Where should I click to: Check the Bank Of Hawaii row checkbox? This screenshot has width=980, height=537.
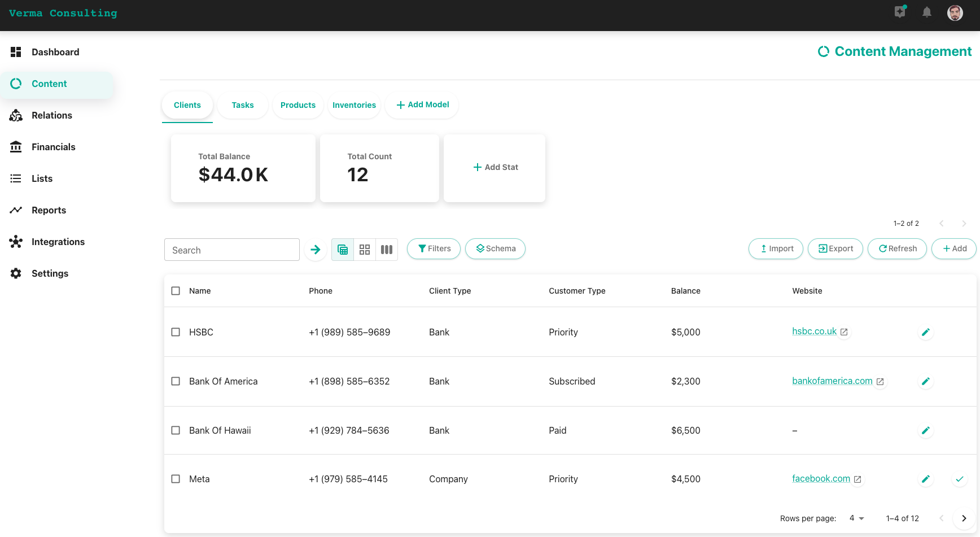click(176, 430)
